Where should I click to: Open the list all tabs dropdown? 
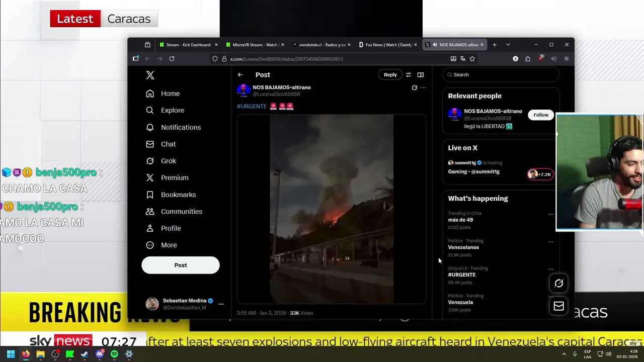(x=508, y=45)
